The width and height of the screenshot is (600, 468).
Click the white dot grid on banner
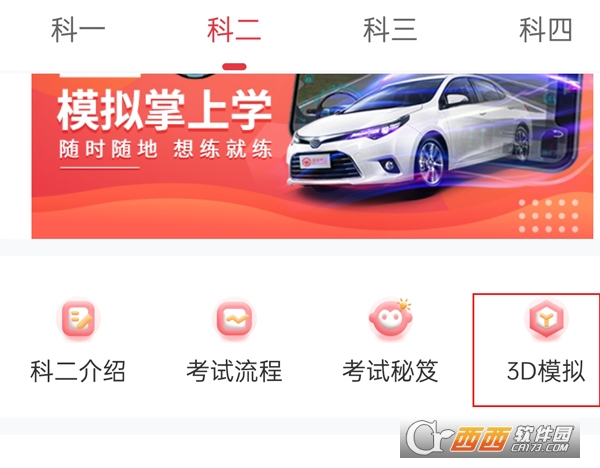548,216
